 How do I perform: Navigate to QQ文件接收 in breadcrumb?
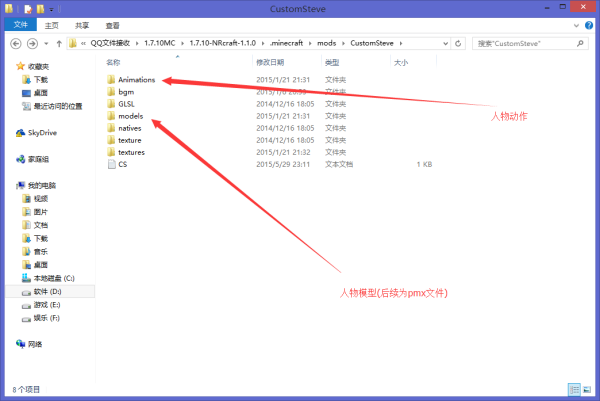click(110, 43)
